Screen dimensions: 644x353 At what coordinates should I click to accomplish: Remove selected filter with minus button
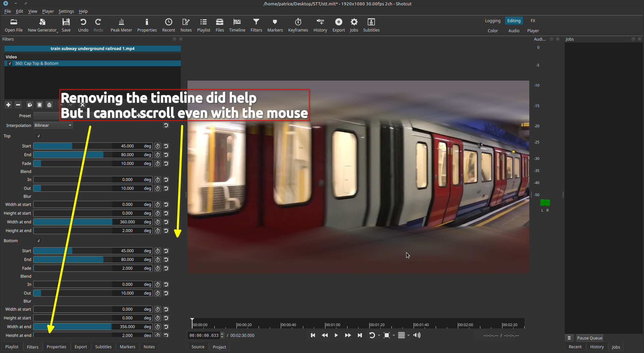click(x=18, y=105)
